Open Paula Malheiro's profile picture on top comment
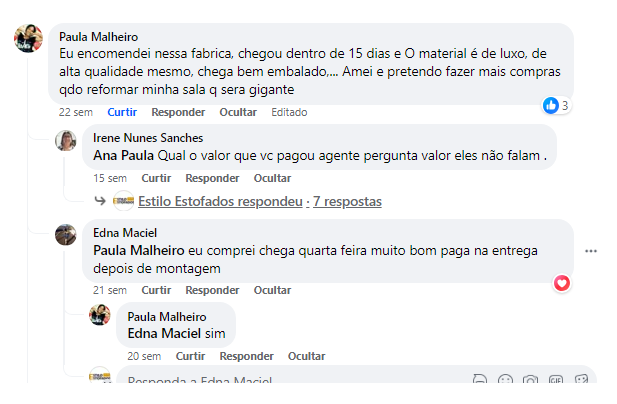This screenshot has width=617, height=404. (x=27, y=40)
